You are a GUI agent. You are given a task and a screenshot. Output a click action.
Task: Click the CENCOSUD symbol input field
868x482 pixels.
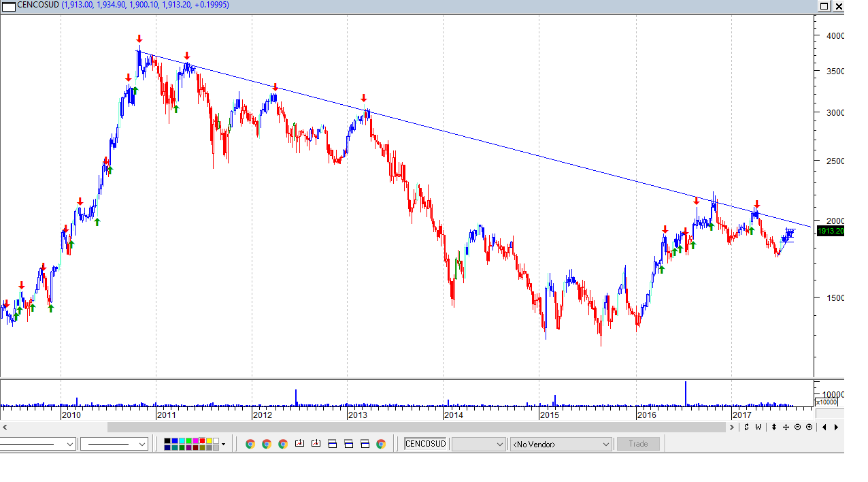[426, 444]
